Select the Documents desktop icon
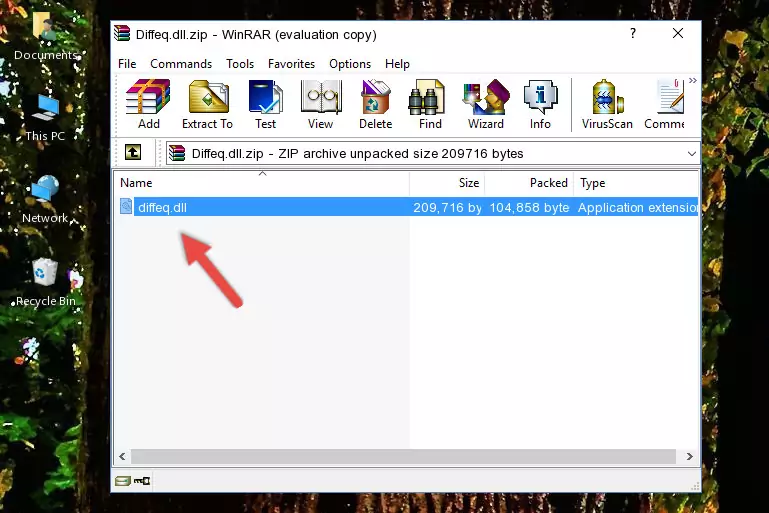 (46, 37)
